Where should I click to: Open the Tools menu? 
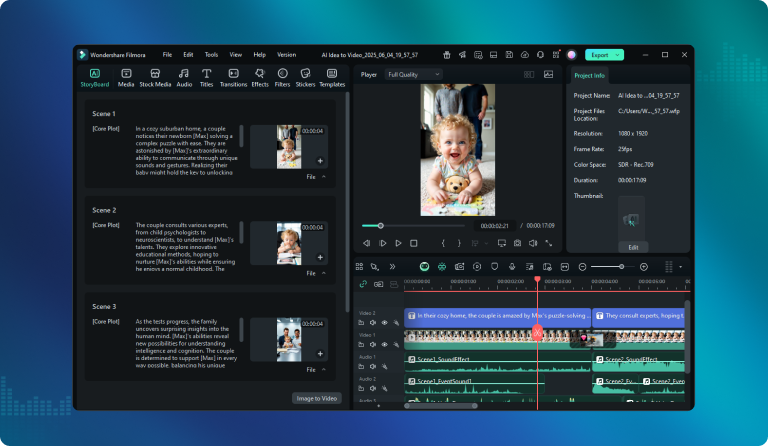(x=211, y=55)
